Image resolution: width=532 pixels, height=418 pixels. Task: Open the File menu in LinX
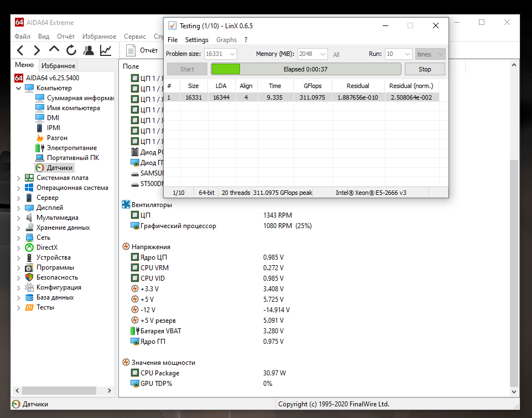(173, 40)
